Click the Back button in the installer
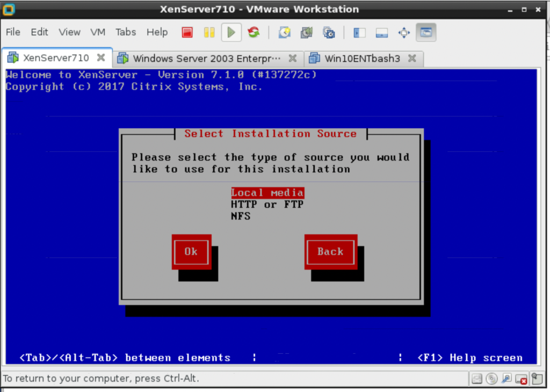Viewport: 550px width, 392px height. [x=331, y=252]
